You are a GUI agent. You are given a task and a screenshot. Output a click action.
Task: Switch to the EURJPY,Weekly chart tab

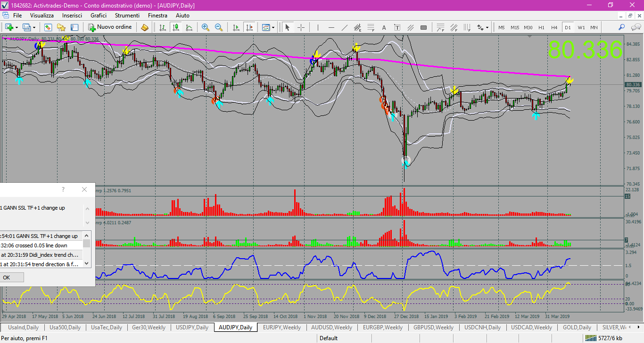(x=282, y=327)
